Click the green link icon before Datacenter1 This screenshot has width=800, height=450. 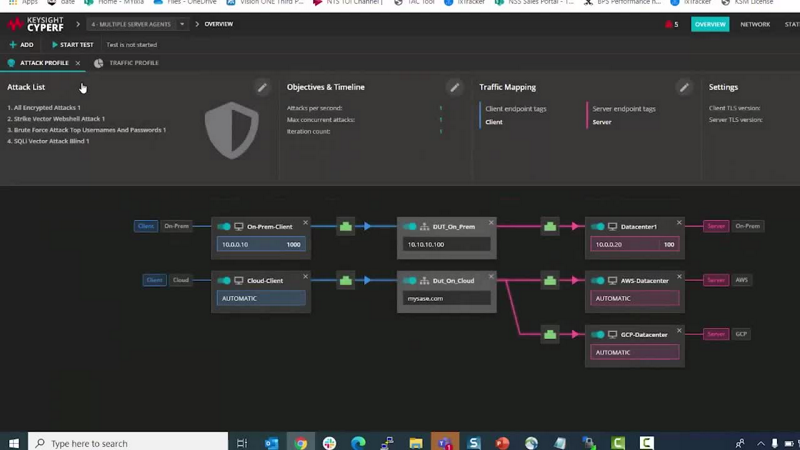coord(549,226)
